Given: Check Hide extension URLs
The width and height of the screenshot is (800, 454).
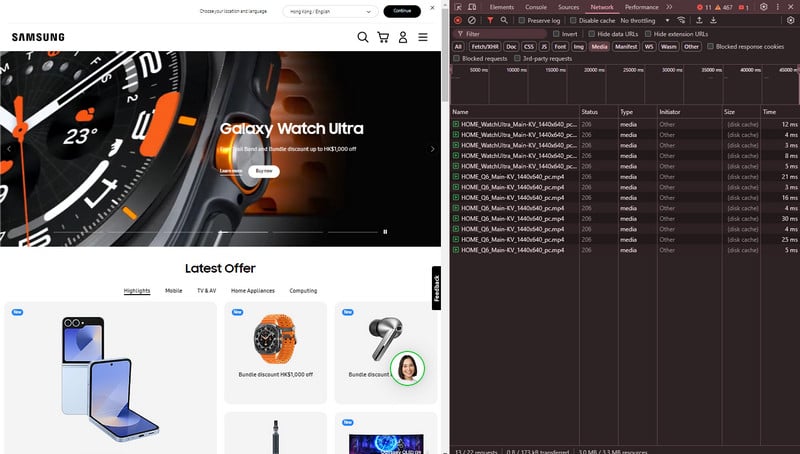Looking at the screenshot, I should tap(648, 34).
